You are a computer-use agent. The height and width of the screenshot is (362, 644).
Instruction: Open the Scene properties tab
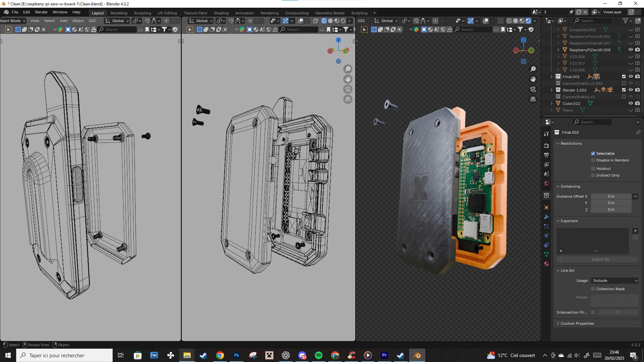pos(546,174)
